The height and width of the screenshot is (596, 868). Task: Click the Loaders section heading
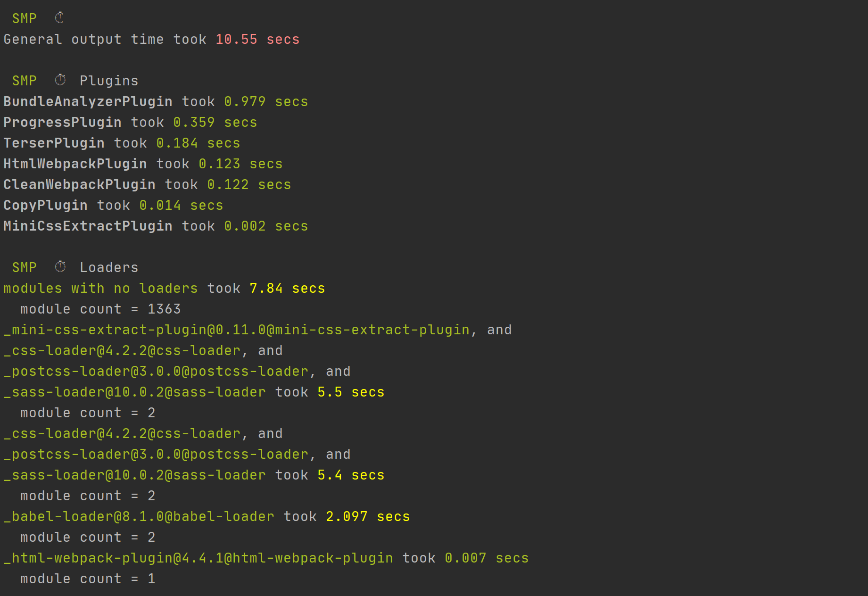[109, 267]
